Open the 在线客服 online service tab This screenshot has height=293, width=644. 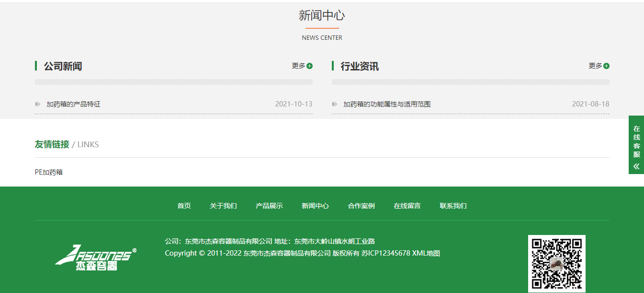[x=636, y=141]
